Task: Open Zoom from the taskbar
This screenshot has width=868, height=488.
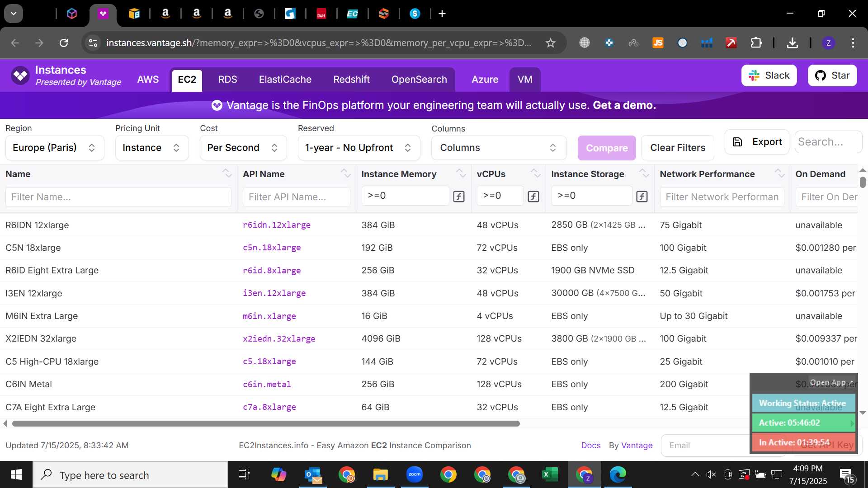Action: [414, 474]
